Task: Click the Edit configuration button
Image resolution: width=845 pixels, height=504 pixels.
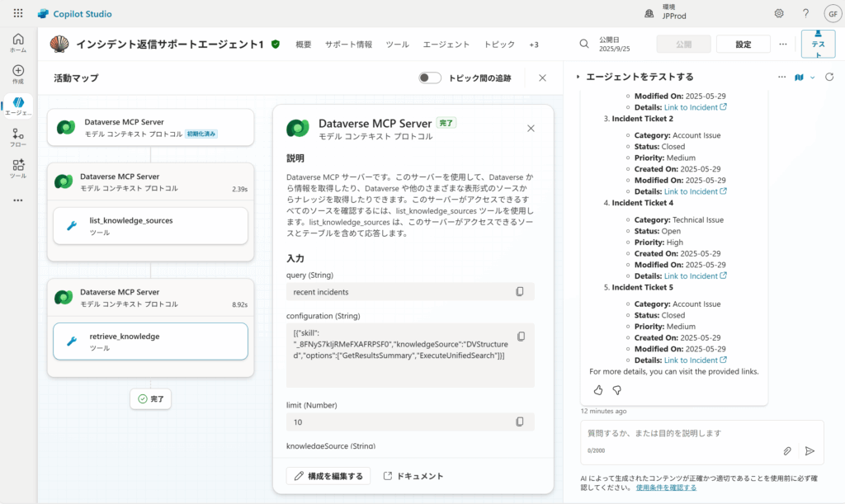Action: 328,476
